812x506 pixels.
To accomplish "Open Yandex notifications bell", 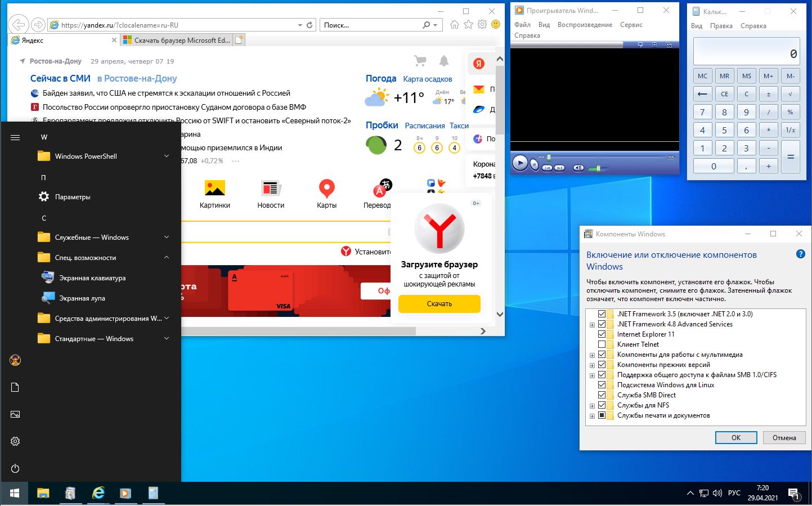I will coord(444,60).
